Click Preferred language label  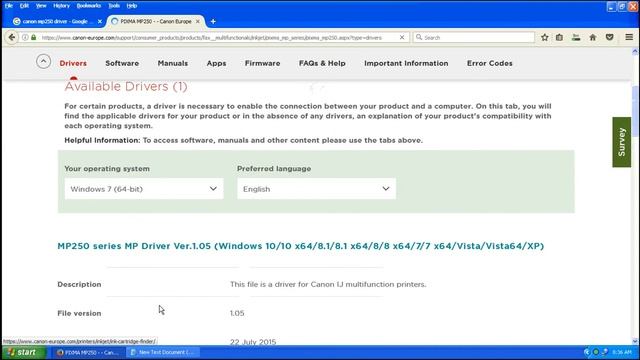coord(274,169)
